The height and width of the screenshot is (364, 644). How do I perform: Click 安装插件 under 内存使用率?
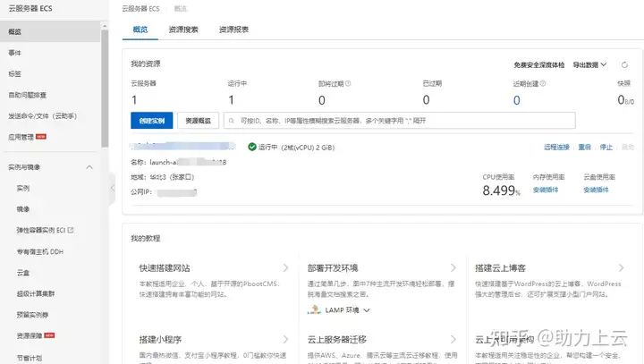[x=546, y=190]
